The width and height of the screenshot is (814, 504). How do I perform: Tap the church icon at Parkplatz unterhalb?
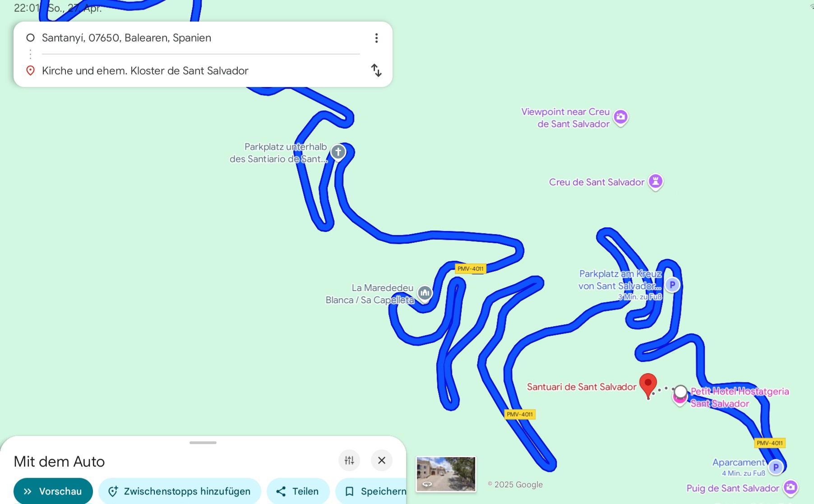338,153
